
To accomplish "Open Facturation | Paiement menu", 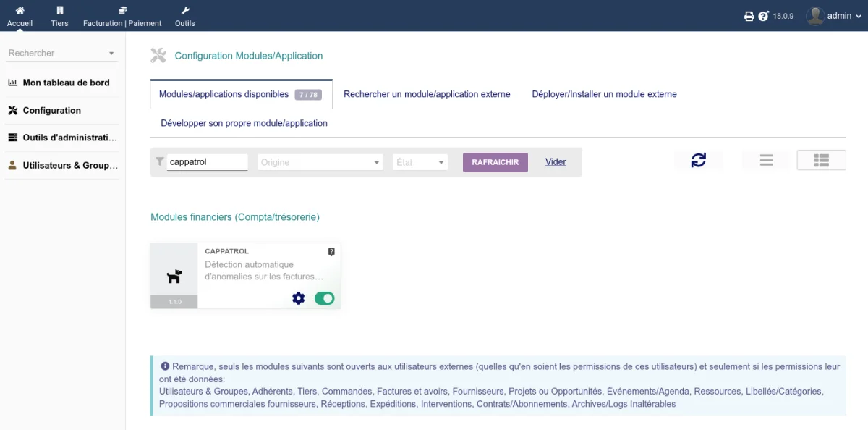I will 122,16.
